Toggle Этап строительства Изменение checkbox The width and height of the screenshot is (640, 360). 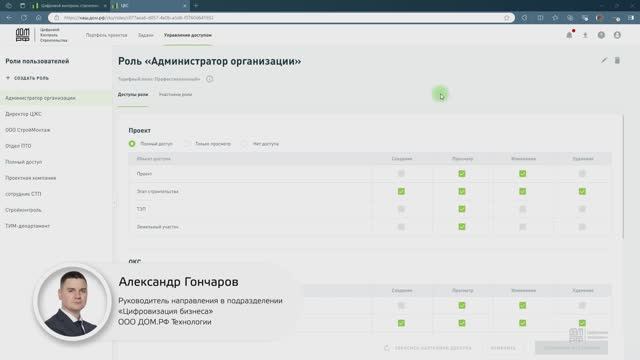tap(522, 191)
